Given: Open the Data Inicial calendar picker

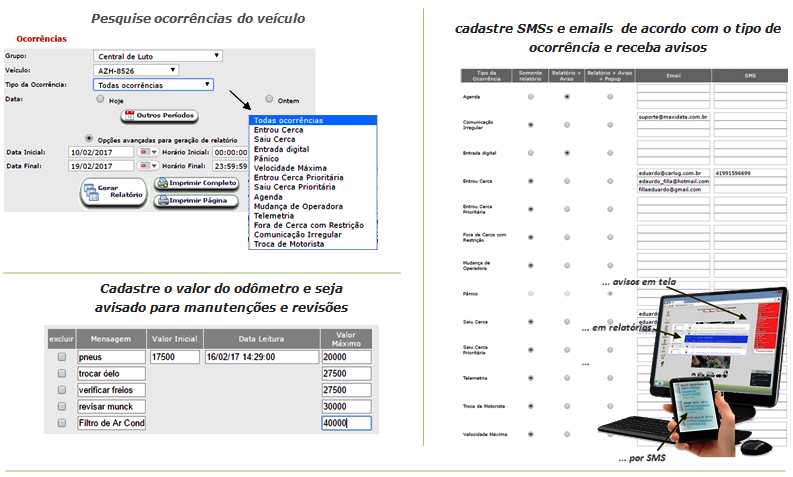Looking at the screenshot, I should [x=148, y=152].
